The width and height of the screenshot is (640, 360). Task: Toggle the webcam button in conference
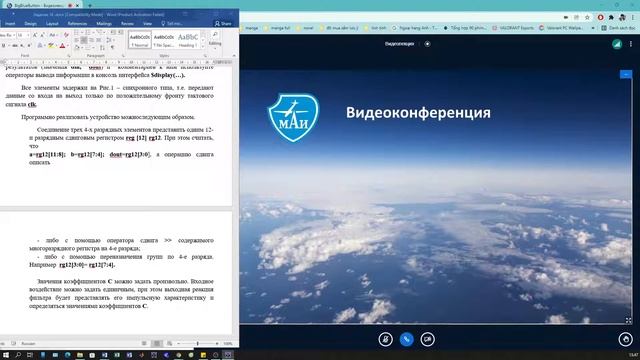pyautogui.click(x=427, y=339)
